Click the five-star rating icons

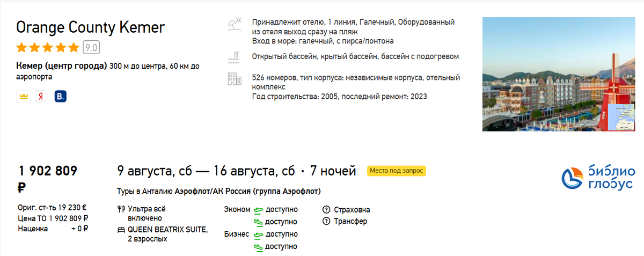48,48
